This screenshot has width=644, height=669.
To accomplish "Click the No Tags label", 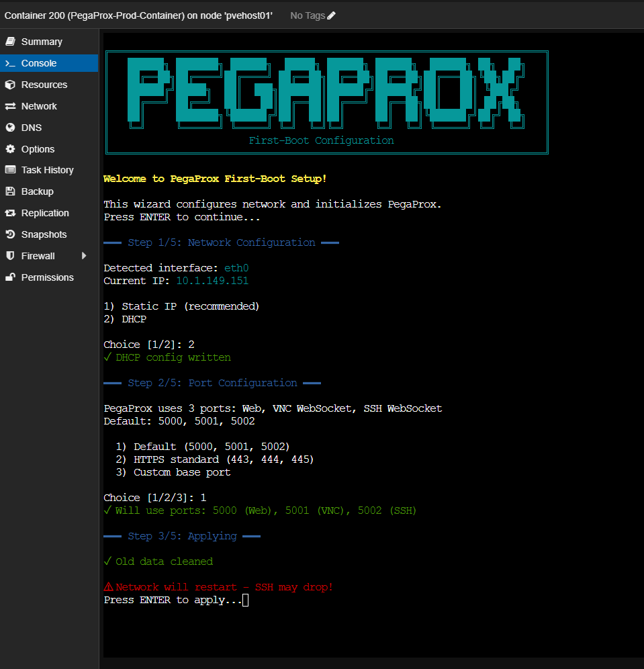I will click(308, 15).
